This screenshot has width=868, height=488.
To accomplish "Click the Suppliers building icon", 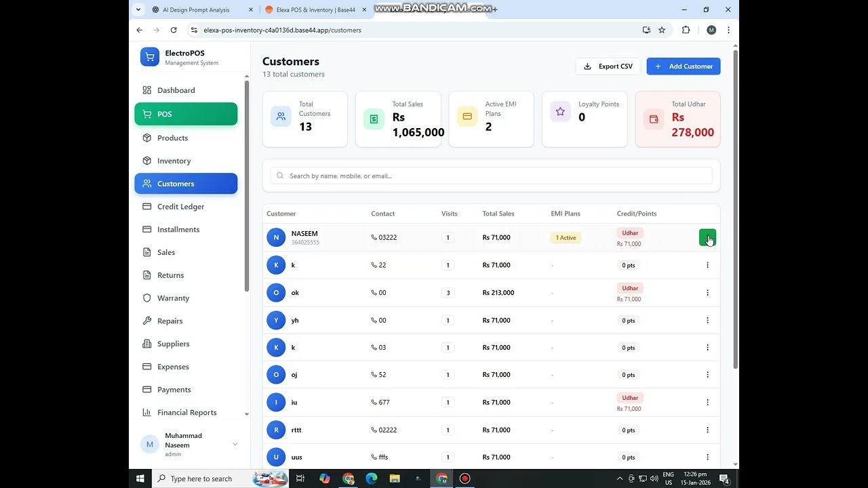I will (146, 344).
